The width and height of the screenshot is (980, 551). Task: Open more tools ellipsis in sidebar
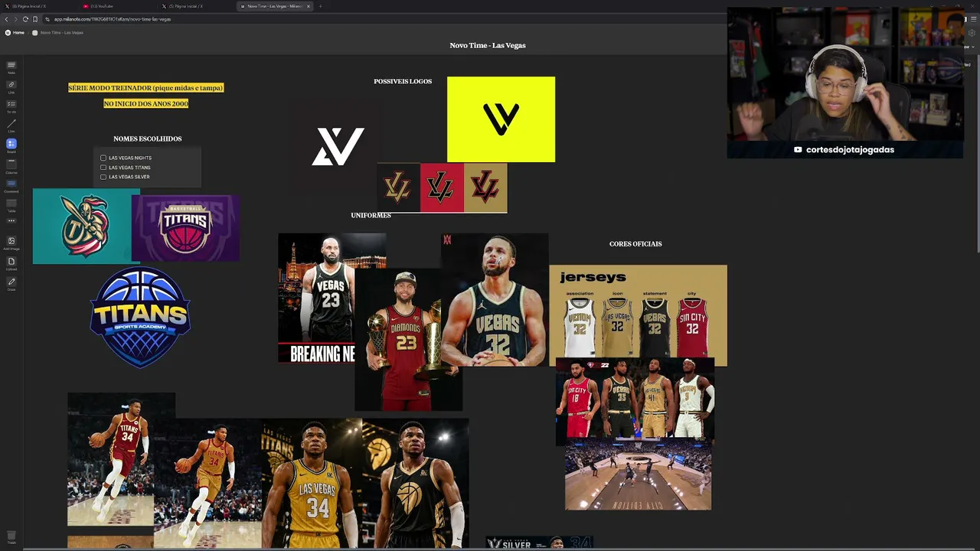(x=11, y=221)
